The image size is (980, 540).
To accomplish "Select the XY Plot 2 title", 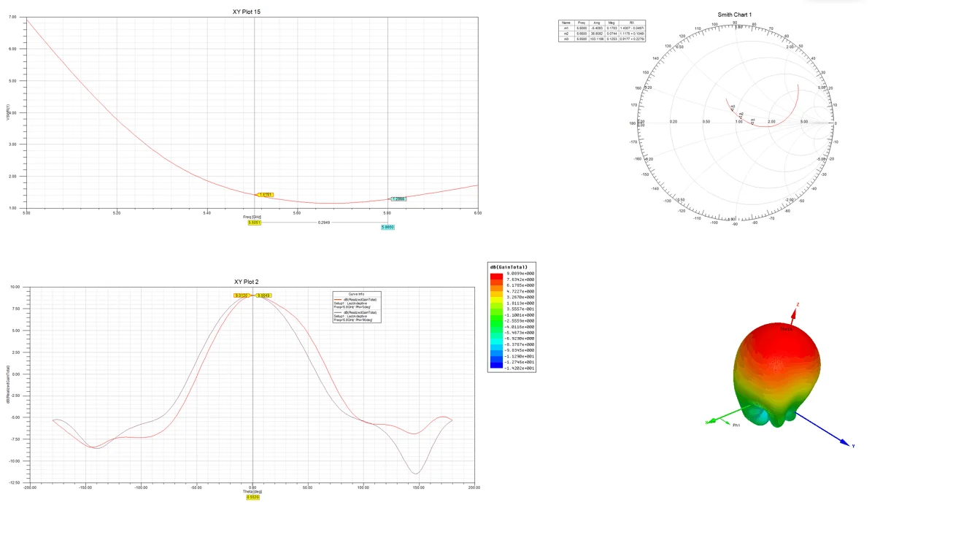I will point(246,282).
